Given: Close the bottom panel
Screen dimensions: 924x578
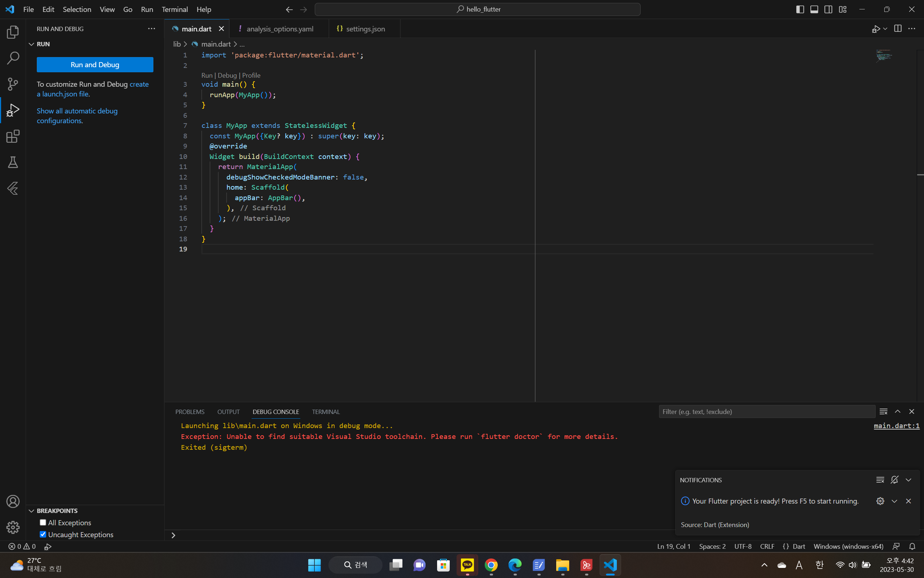Looking at the screenshot, I should [x=912, y=412].
